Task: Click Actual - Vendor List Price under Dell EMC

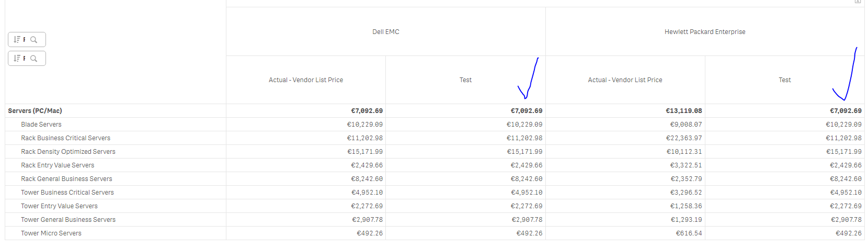Action: click(306, 80)
